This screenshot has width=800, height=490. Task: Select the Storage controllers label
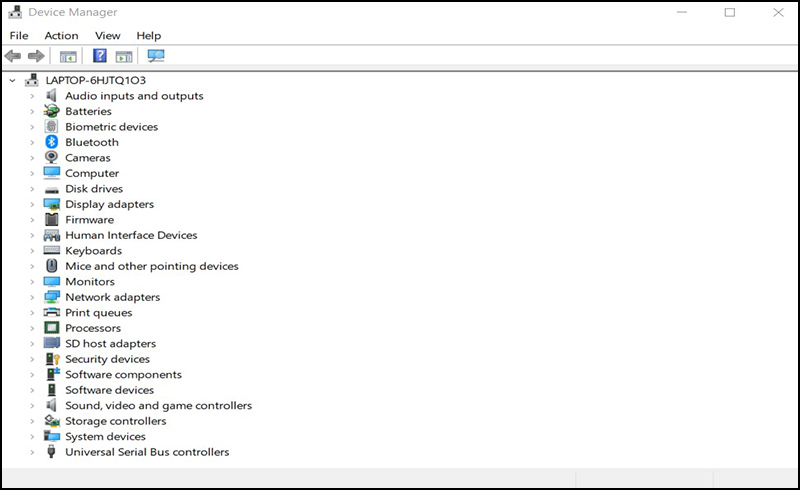[x=116, y=421]
